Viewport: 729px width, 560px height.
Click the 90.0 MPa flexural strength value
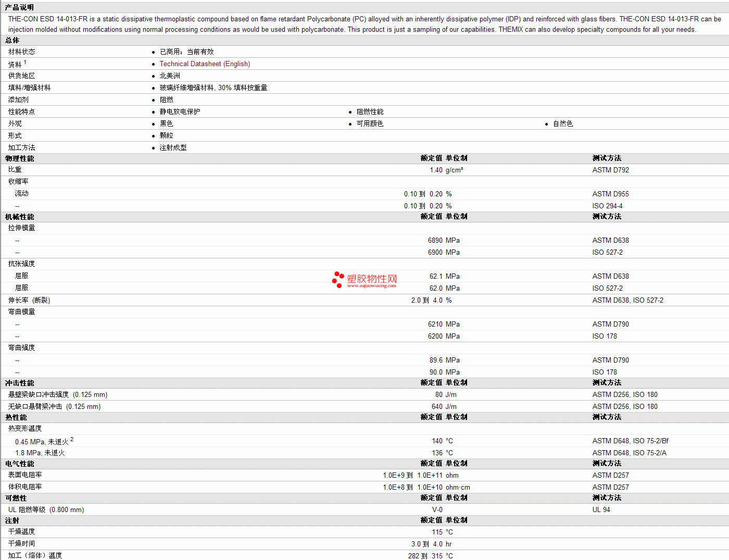pos(445,372)
